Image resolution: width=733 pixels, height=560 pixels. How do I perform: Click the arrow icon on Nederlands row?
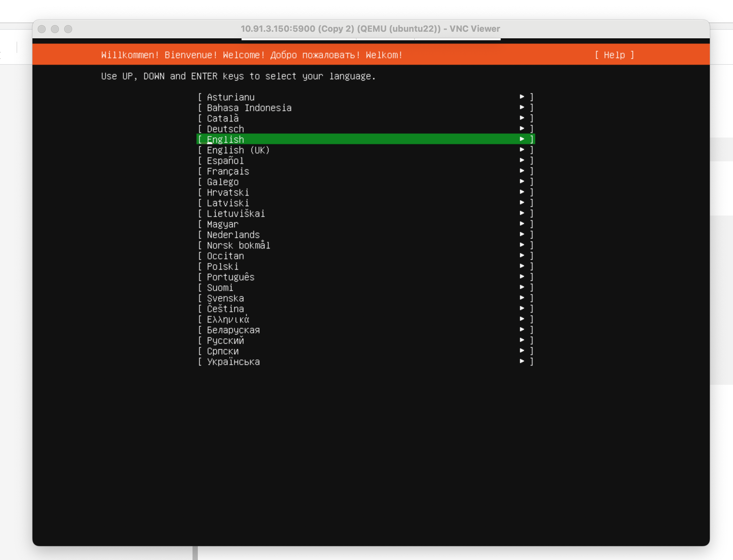pos(522,234)
